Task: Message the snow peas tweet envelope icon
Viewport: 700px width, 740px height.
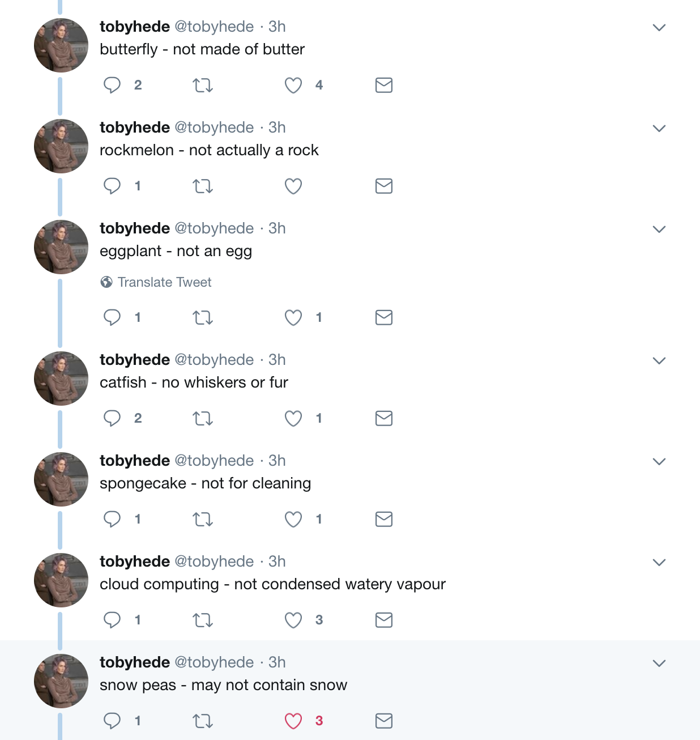Action: pos(384,721)
